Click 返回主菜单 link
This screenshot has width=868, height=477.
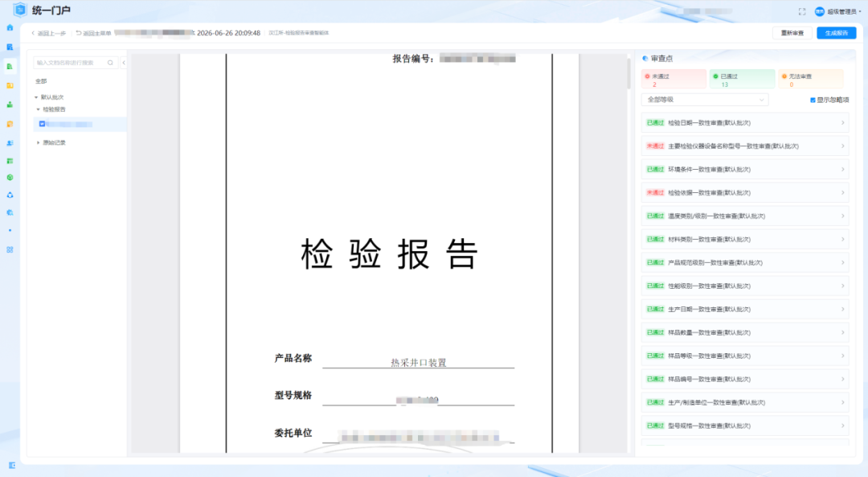coord(93,33)
